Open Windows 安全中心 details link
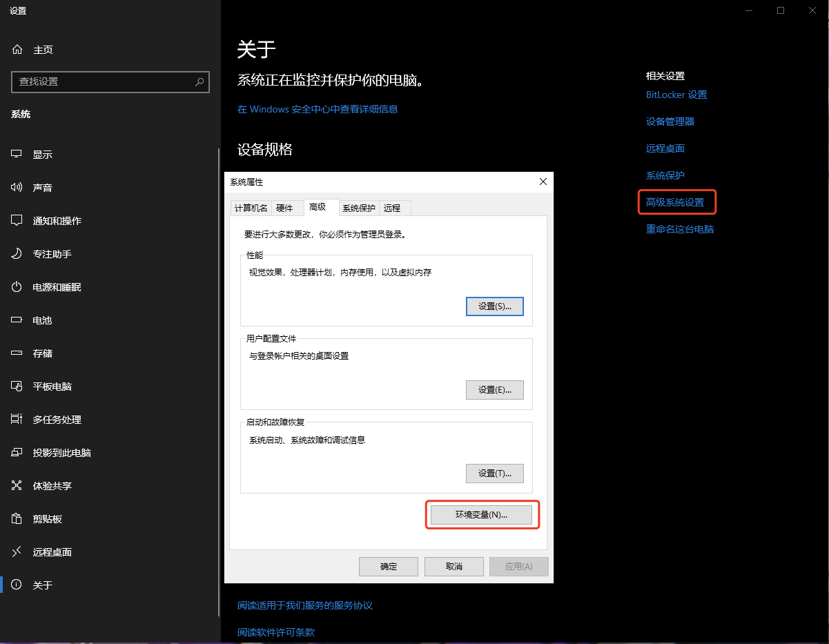 pos(318,109)
